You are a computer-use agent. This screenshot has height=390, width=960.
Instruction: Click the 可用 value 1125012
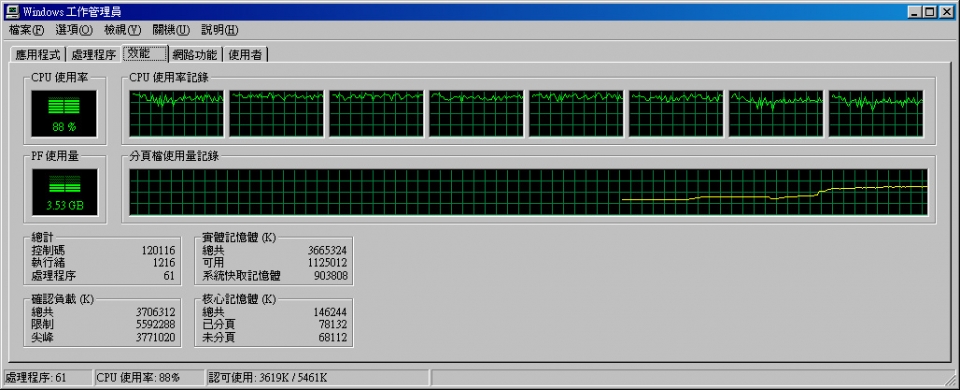328,263
